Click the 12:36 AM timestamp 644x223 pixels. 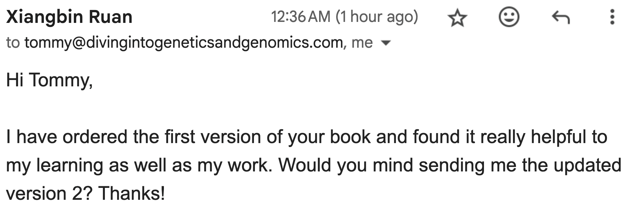pyautogui.click(x=301, y=17)
